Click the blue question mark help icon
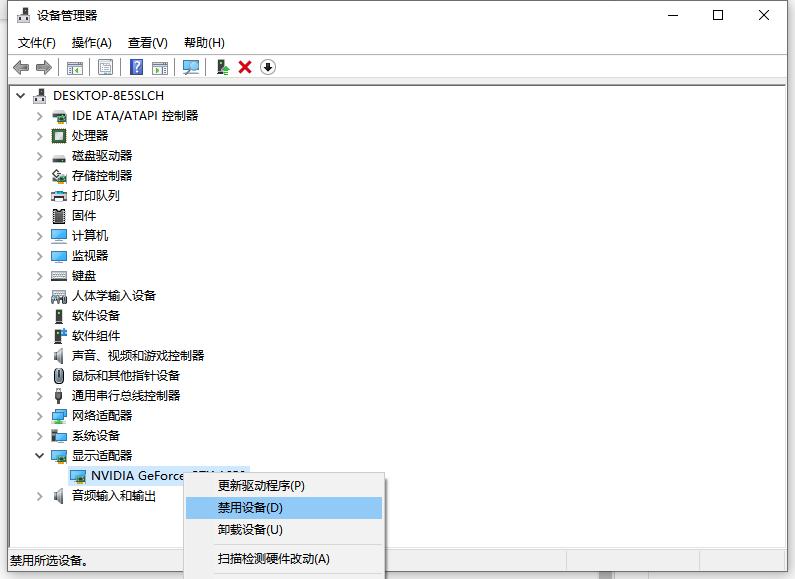The width and height of the screenshot is (795, 579). (x=137, y=67)
